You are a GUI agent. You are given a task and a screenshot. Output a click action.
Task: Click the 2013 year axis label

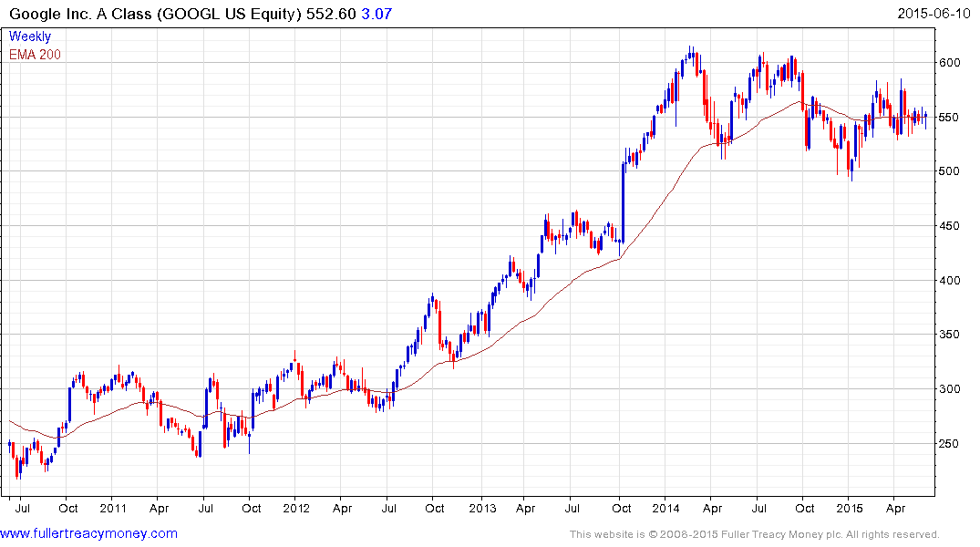coord(482,508)
